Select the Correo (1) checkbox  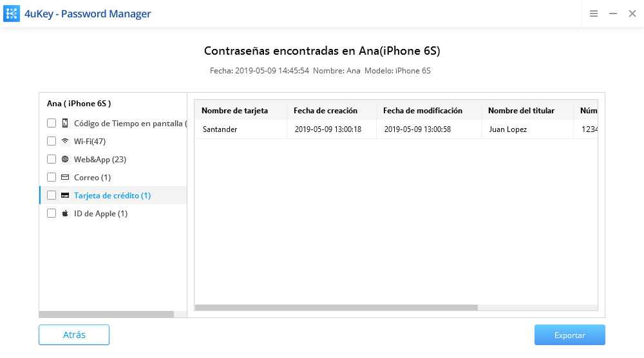52,177
